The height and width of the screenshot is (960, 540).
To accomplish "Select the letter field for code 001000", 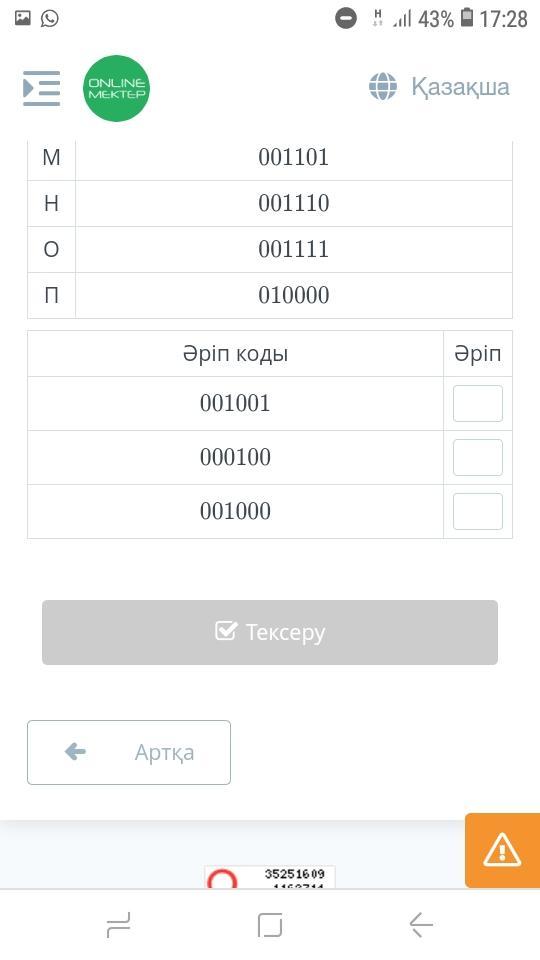I will click(x=478, y=511).
